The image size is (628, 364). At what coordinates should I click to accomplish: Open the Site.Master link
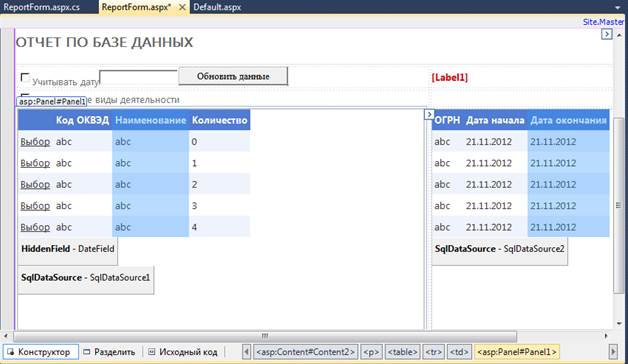[x=603, y=22]
